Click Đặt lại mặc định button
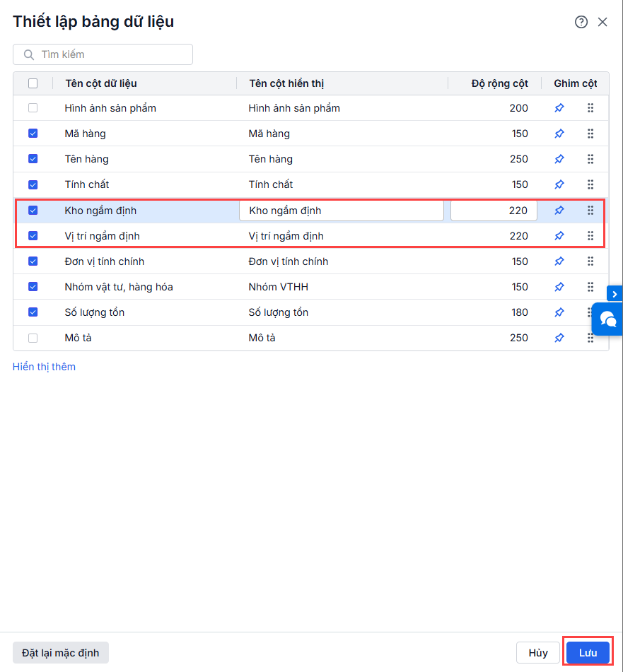This screenshot has height=672, width=623. [x=61, y=652]
